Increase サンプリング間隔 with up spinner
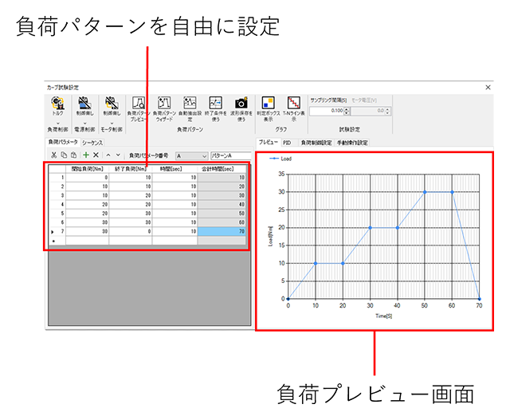The width and height of the screenshot is (510, 420). click(347, 109)
